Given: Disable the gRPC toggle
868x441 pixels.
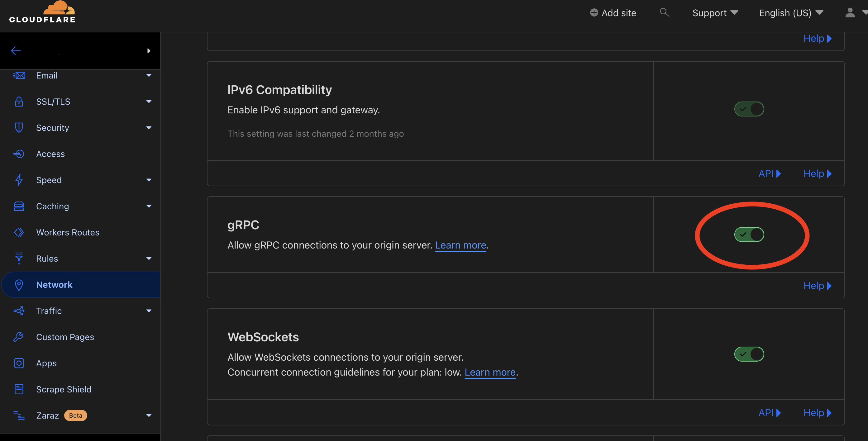Looking at the screenshot, I should [749, 235].
